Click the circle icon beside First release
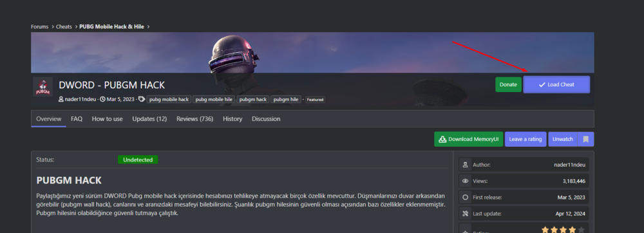 pyautogui.click(x=465, y=198)
